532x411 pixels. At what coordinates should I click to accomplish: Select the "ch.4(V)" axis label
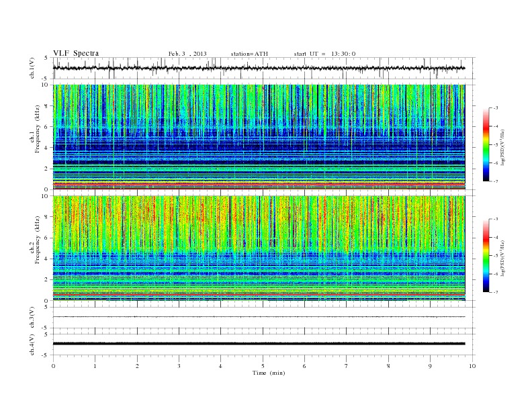pyautogui.click(x=32, y=345)
